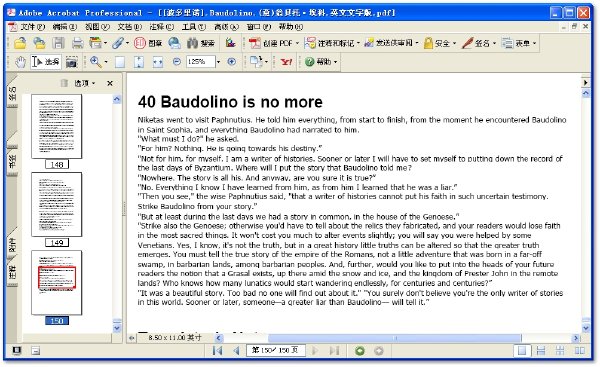Screen dimensions: 600x367
Task: Open the 高级 Advanced menu
Action: click(226, 27)
